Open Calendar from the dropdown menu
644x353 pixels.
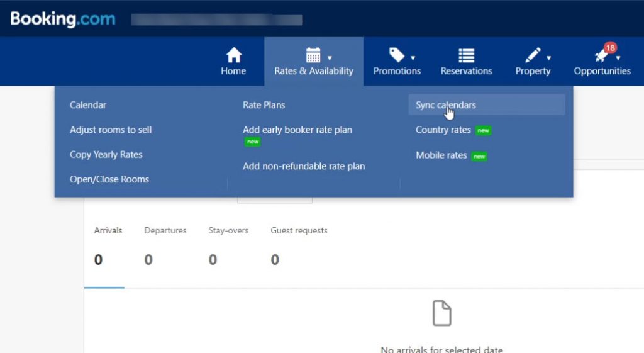click(x=88, y=105)
